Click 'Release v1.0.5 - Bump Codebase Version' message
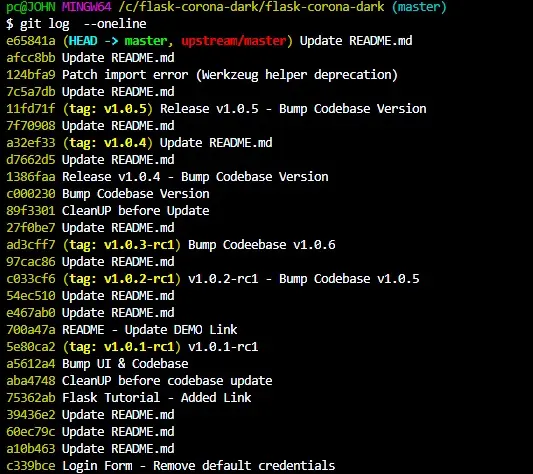This screenshot has width=533, height=474. tap(293, 109)
